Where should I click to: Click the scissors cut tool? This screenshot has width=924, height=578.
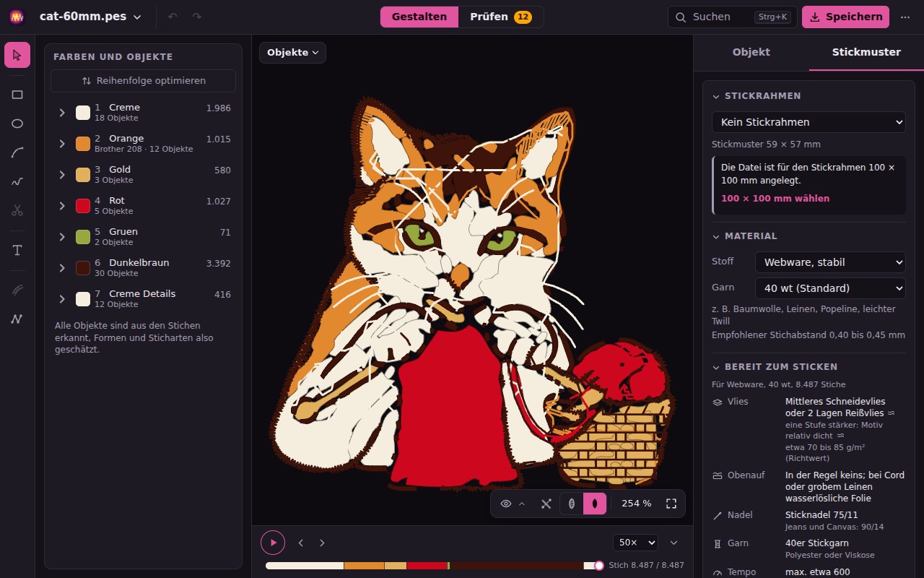[x=17, y=210]
